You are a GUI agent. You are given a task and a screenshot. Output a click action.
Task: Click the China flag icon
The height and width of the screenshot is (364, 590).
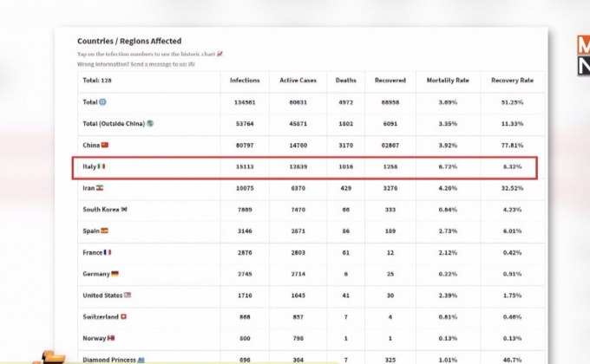[x=105, y=145]
